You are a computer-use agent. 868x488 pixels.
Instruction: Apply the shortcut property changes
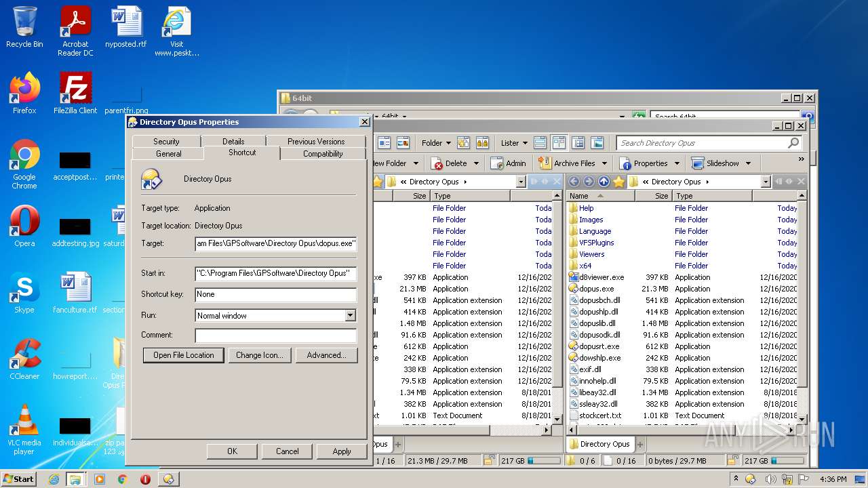point(342,451)
